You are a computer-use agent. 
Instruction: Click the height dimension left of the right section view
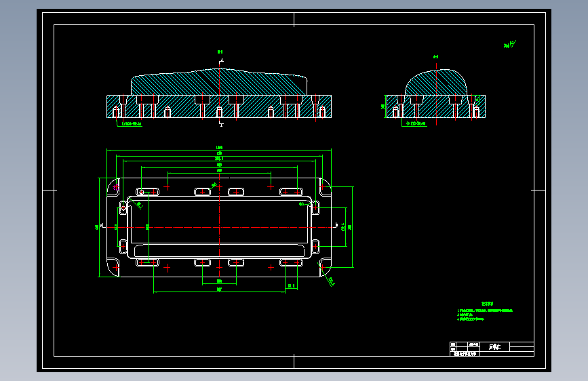tap(383, 106)
